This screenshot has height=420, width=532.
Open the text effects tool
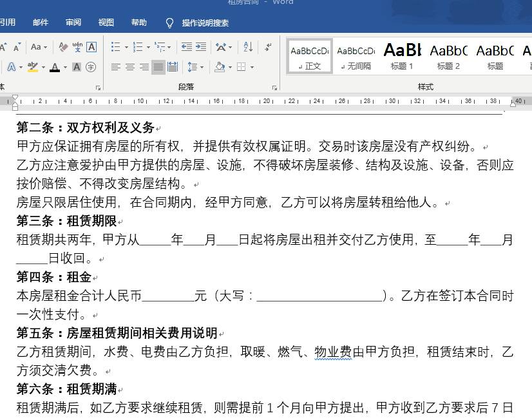[11, 66]
